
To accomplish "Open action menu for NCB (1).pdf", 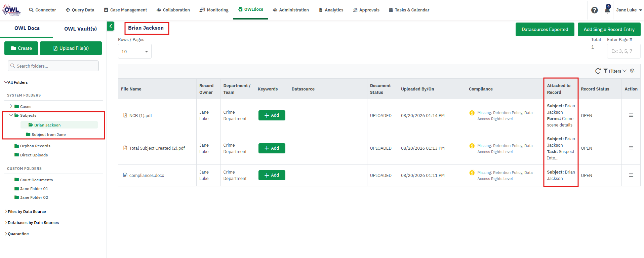I will [x=631, y=115].
